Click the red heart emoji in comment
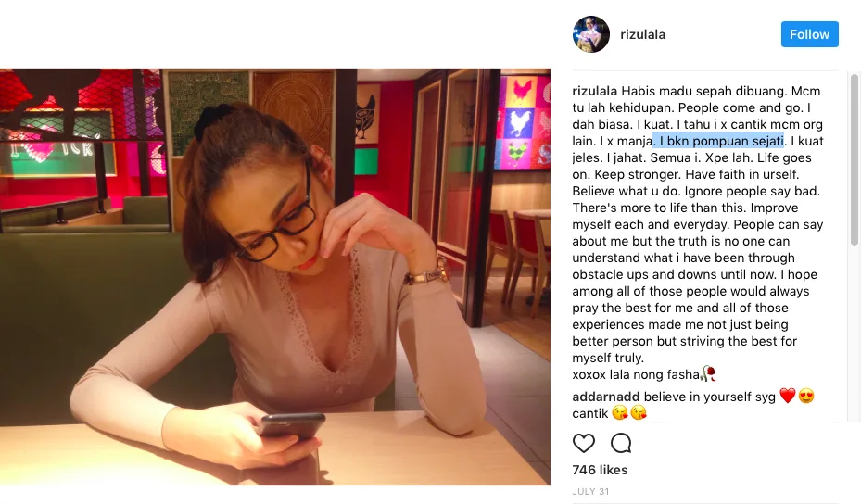 point(788,396)
